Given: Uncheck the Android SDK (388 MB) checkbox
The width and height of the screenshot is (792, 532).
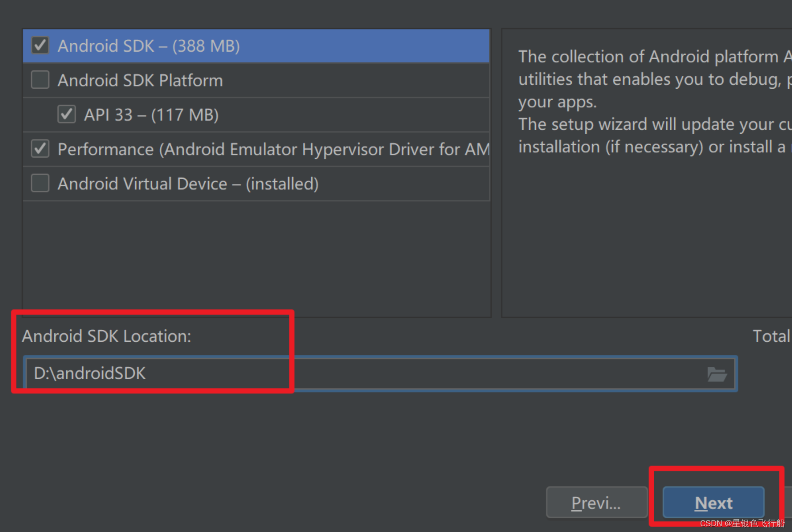Looking at the screenshot, I should tap(40, 45).
